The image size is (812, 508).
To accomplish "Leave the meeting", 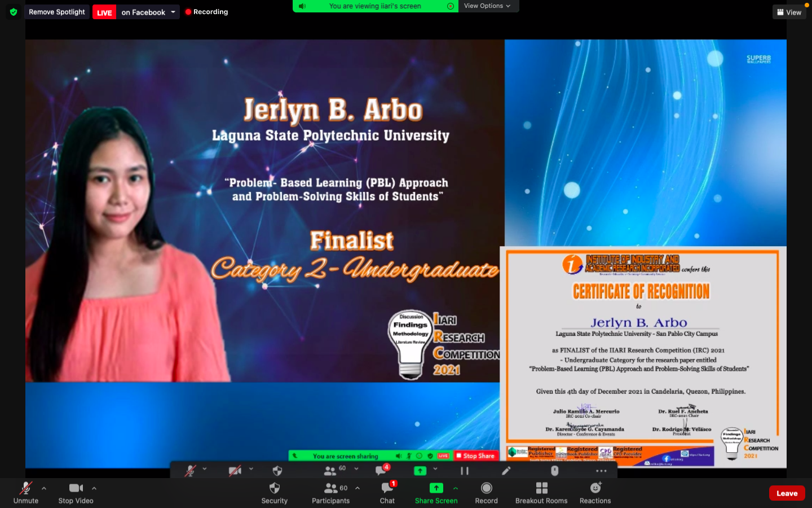I will tap(787, 493).
